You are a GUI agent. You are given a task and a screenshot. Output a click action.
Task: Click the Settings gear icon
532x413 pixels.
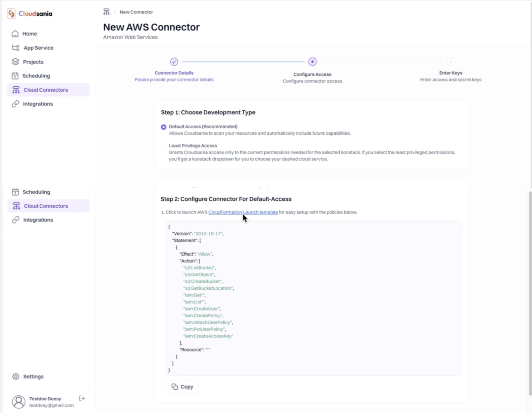tap(16, 376)
